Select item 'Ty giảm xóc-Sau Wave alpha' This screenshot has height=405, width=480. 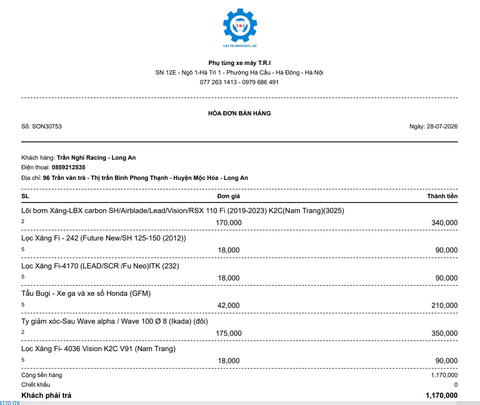click(x=115, y=321)
